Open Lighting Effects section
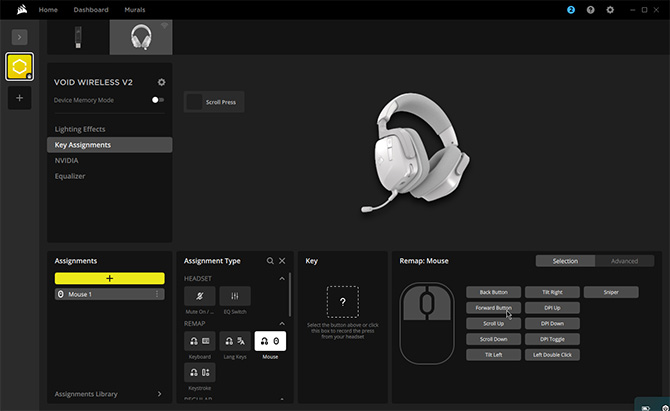The height and width of the screenshot is (411, 670). click(79, 129)
